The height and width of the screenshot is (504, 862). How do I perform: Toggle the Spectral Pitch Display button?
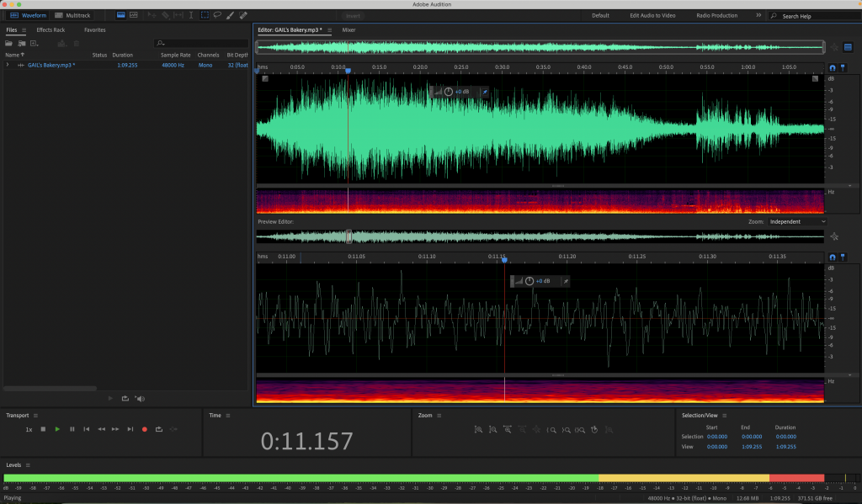click(135, 15)
